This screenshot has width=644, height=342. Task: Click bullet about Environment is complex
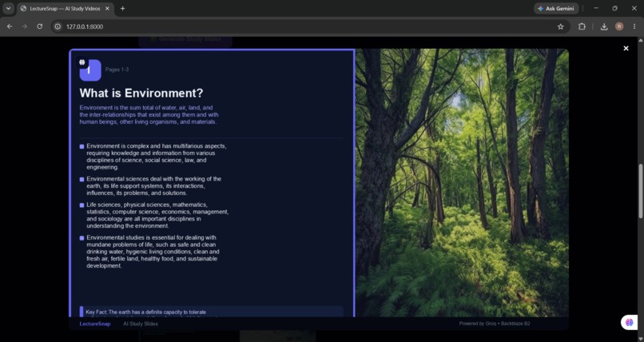pos(157,157)
